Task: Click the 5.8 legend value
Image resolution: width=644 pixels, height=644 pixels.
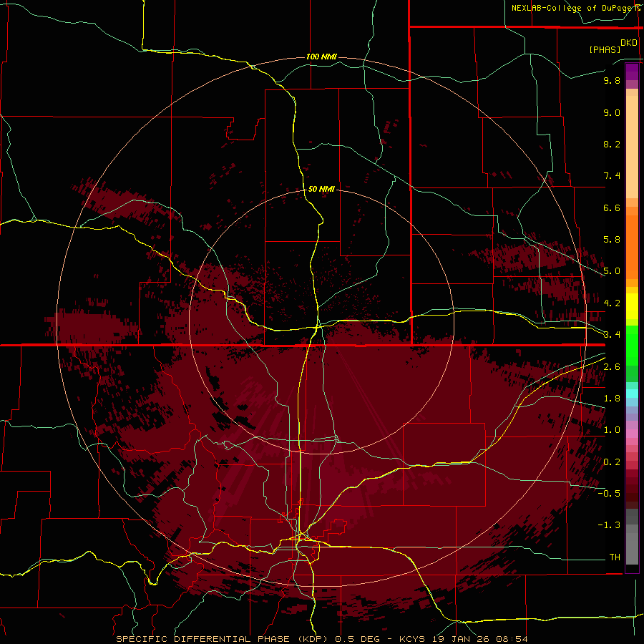Action: coord(612,240)
